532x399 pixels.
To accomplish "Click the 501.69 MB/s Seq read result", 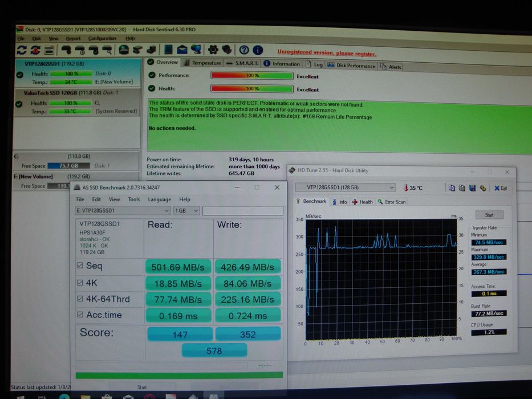I will coord(178,267).
